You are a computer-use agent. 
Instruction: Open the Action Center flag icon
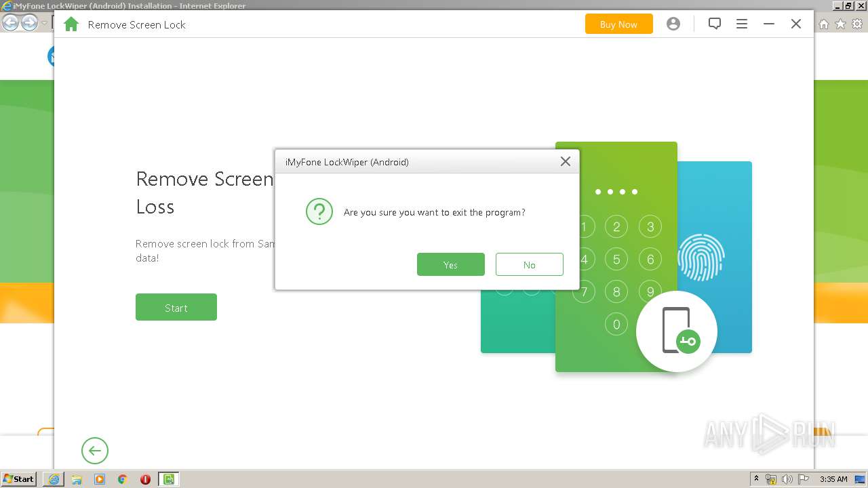tap(803, 479)
